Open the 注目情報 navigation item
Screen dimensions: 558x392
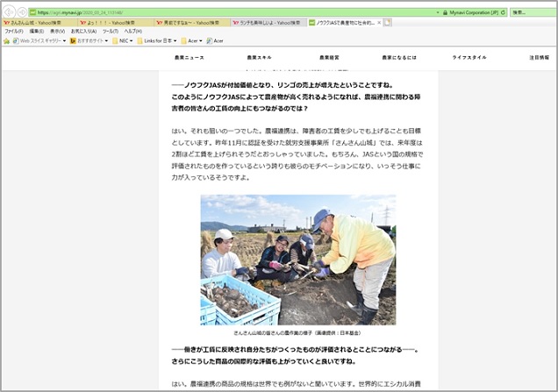pyautogui.click(x=540, y=58)
